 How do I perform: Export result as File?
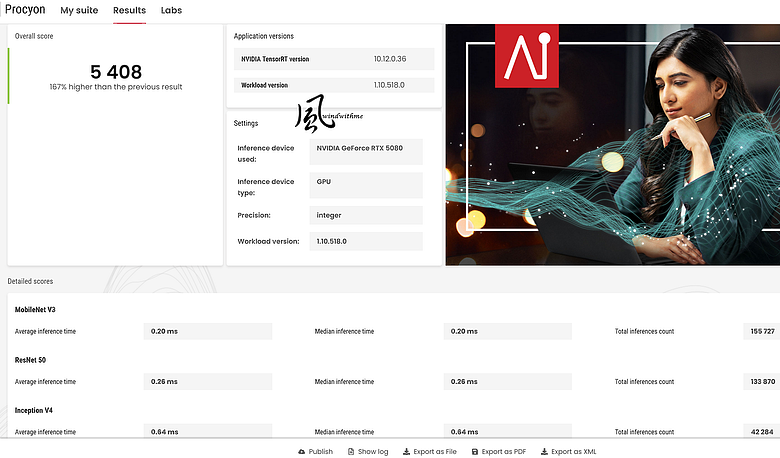click(430, 452)
